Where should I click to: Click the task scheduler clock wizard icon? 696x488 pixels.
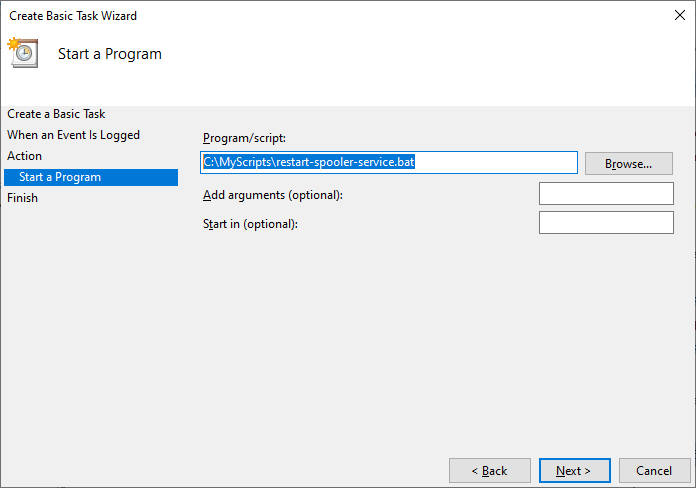[23, 53]
